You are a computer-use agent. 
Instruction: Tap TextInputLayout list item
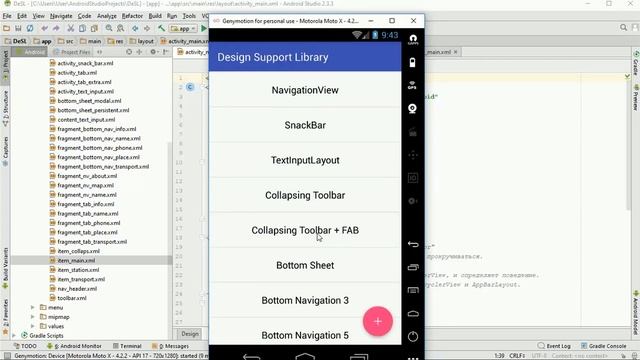(305, 160)
